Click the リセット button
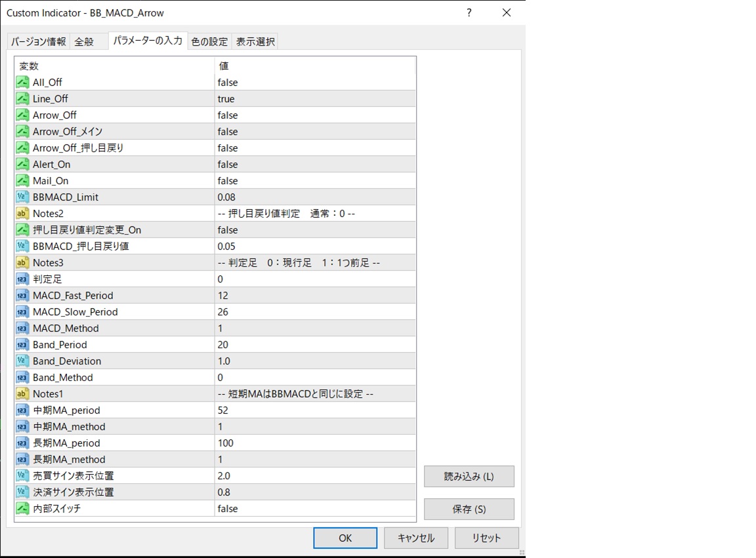Image resolution: width=756 pixels, height=558 pixels. [x=486, y=538]
